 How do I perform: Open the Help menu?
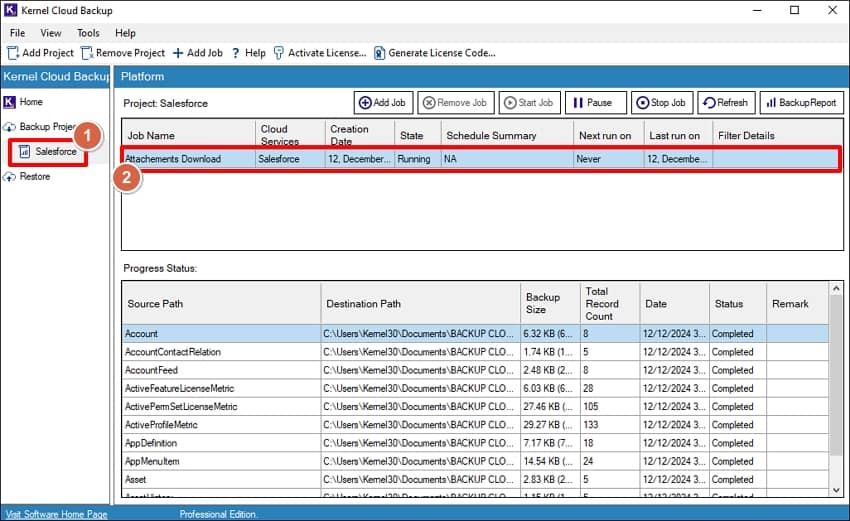click(x=125, y=33)
